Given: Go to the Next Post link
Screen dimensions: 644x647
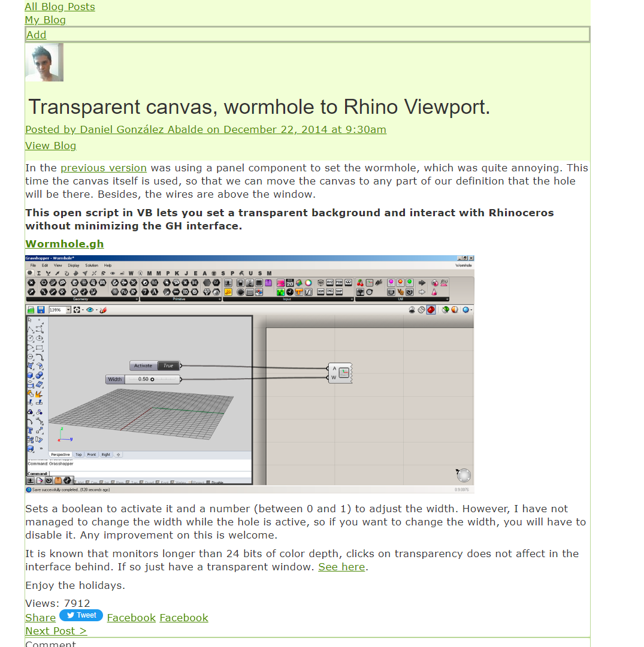Looking at the screenshot, I should (x=56, y=631).
